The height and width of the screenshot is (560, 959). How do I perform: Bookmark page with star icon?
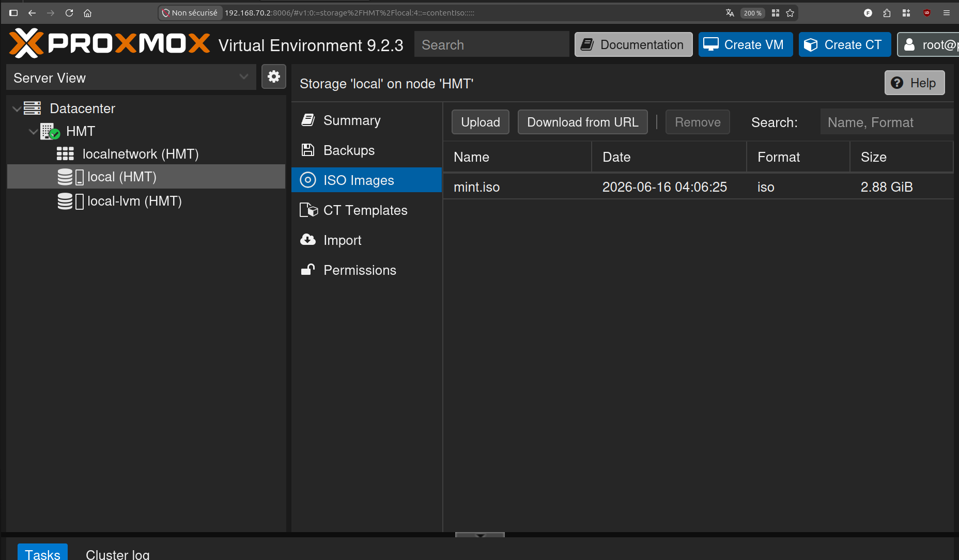coord(790,13)
